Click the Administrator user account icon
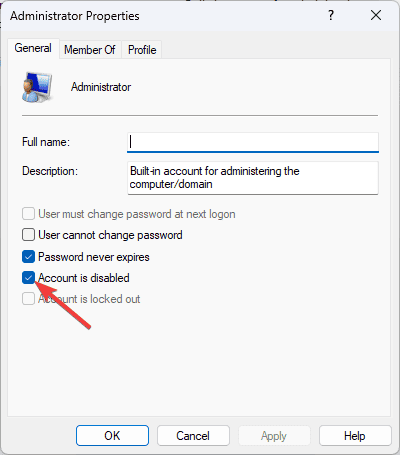400x455 pixels. click(x=37, y=87)
